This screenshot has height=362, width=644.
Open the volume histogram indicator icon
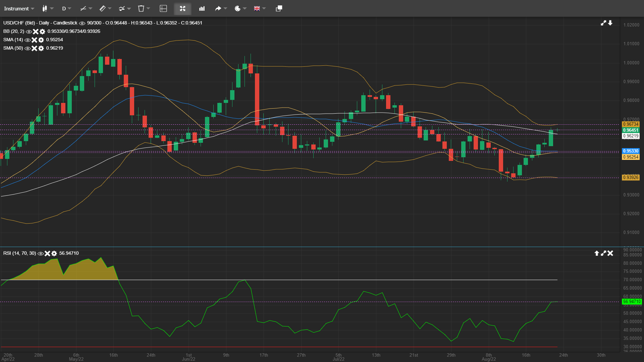pos(201,8)
